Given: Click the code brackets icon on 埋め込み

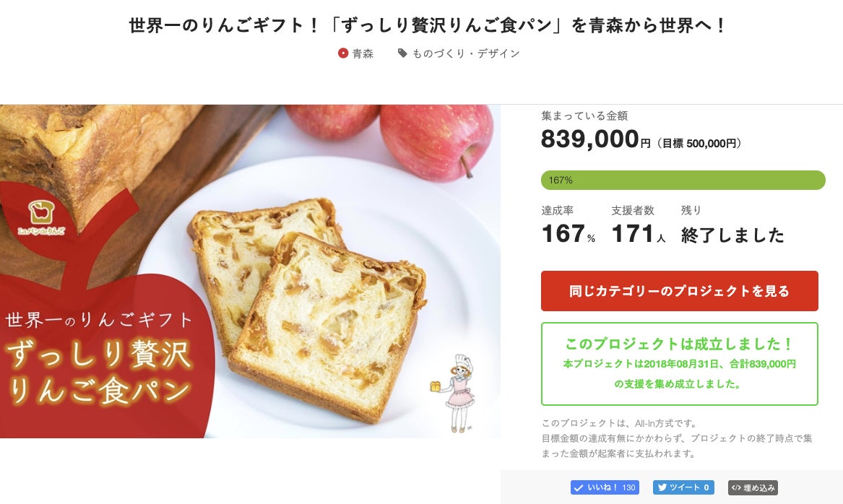Looking at the screenshot, I should (735, 487).
